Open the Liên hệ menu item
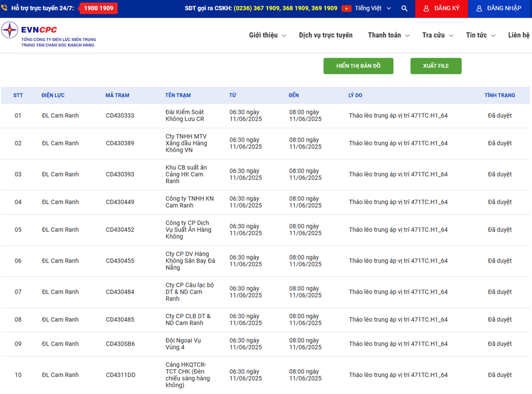This screenshot has width=532, height=394. coord(518,35)
